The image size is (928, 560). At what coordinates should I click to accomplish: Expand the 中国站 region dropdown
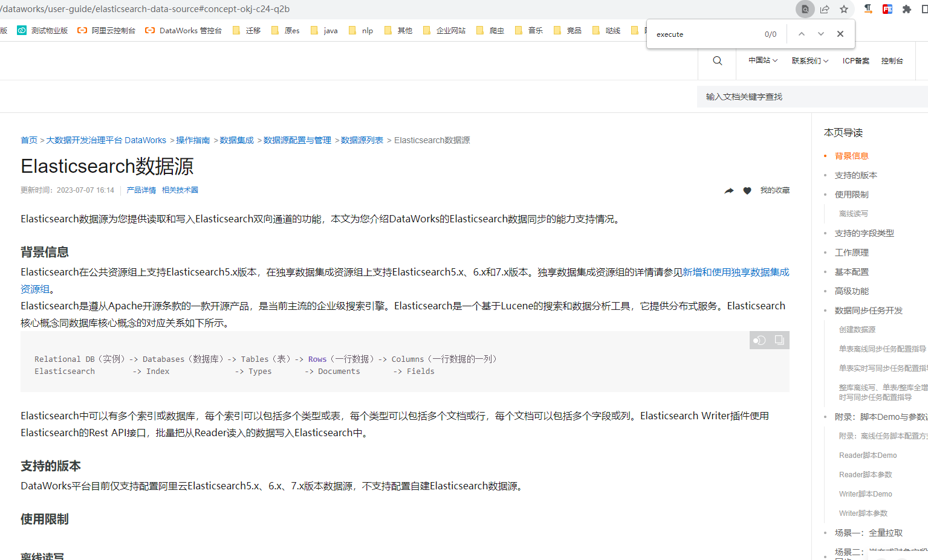[763, 60]
